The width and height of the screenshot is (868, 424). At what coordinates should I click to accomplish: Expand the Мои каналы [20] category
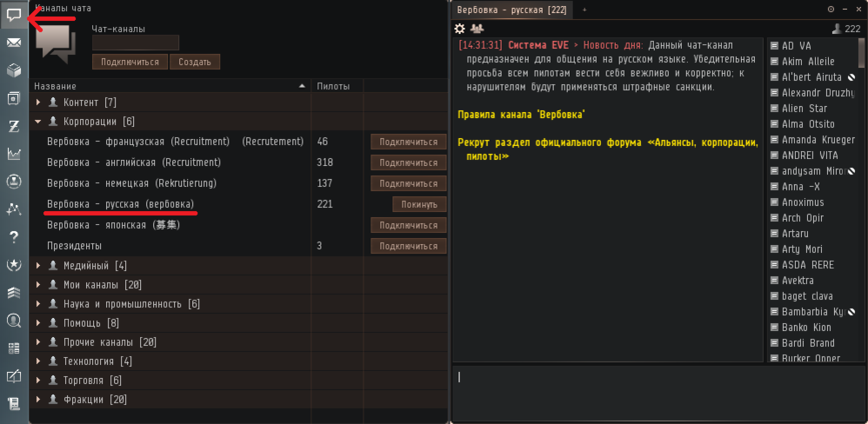pyautogui.click(x=38, y=285)
